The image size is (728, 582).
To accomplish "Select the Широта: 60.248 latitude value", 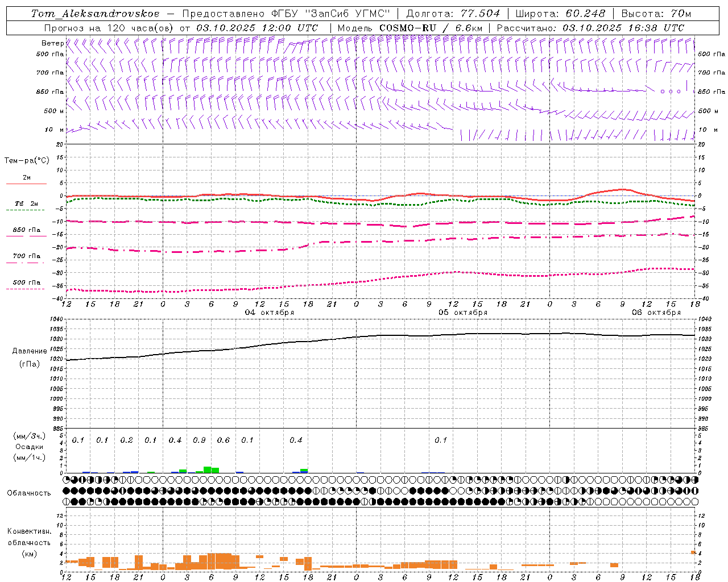I will pyautogui.click(x=560, y=14).
